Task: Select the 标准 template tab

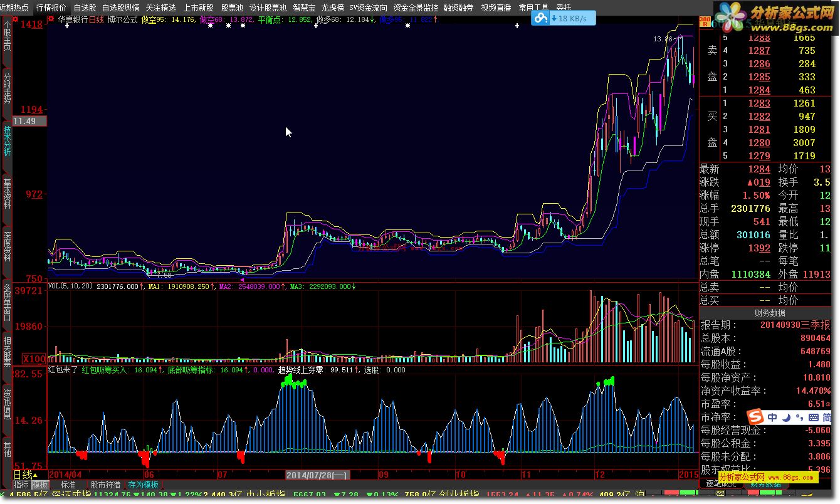Action: pyautogui.click(x=68, y=485)
